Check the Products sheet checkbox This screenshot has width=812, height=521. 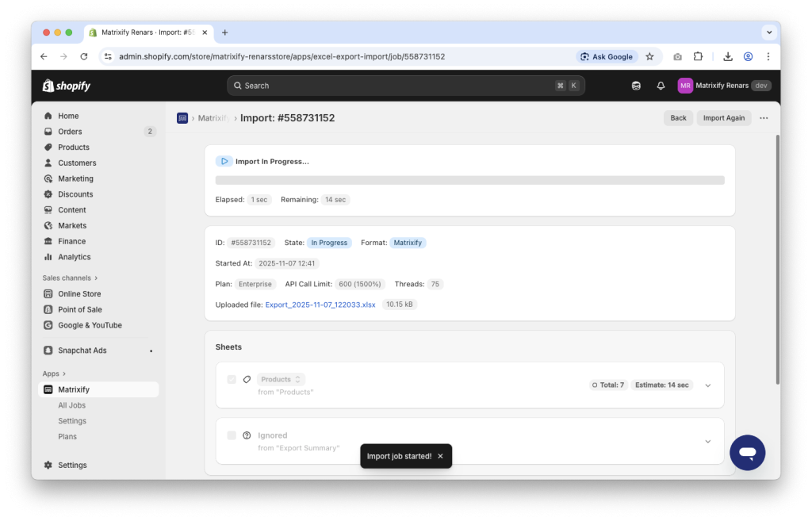tap(232, 379)
